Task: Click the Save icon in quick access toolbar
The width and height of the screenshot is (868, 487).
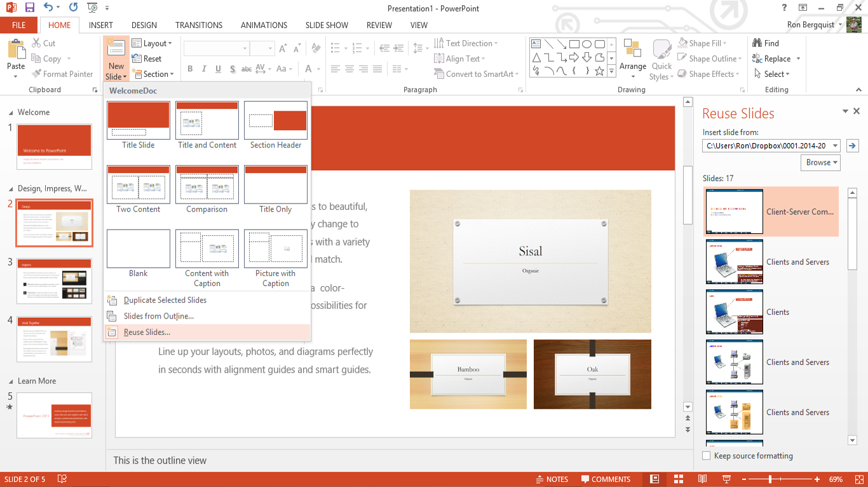Action: click(29, 8)
